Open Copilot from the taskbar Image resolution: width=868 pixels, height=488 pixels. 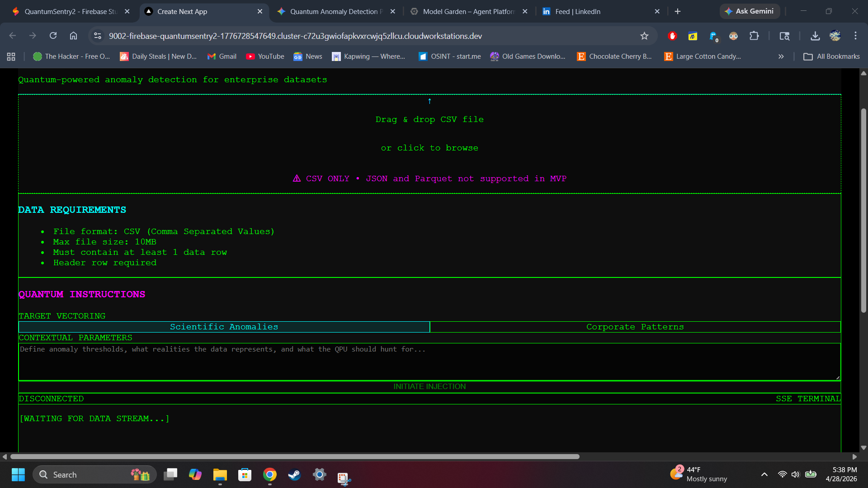195,474
